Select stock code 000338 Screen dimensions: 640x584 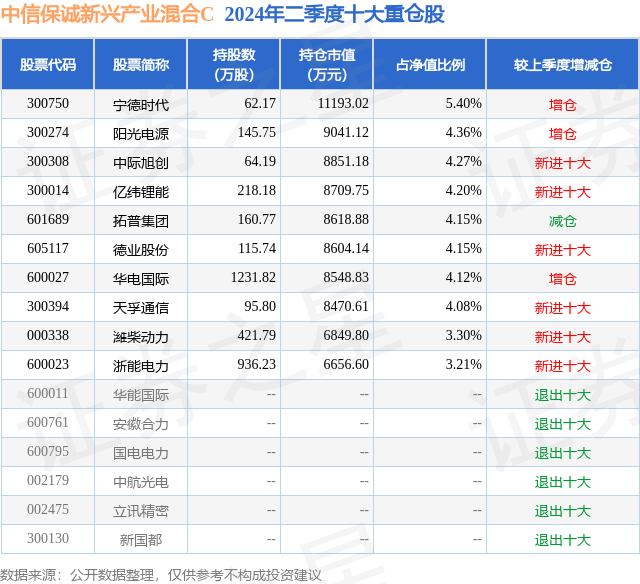(48, 335)
